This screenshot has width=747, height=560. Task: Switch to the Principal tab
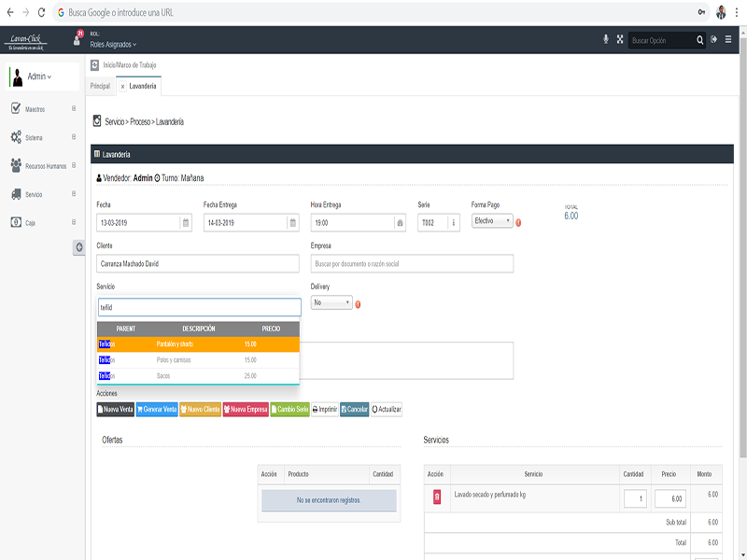(100, 86)
